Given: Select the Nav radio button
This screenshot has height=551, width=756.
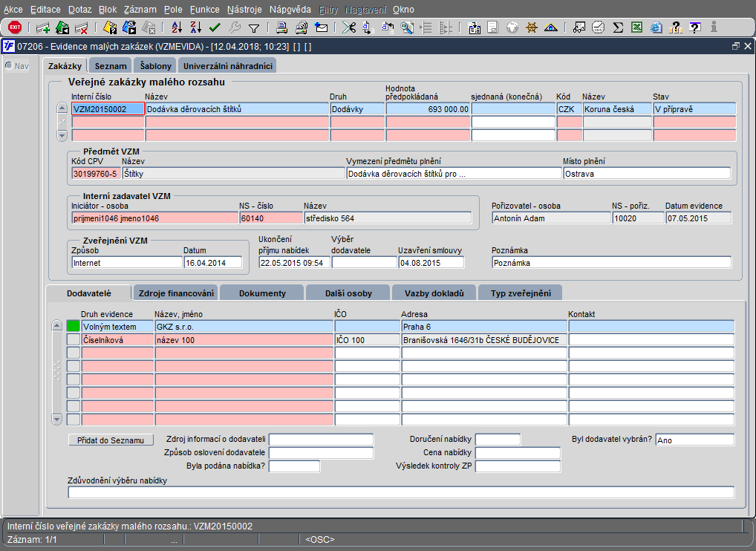Looking at the screenshot, I should coord(9,65).
